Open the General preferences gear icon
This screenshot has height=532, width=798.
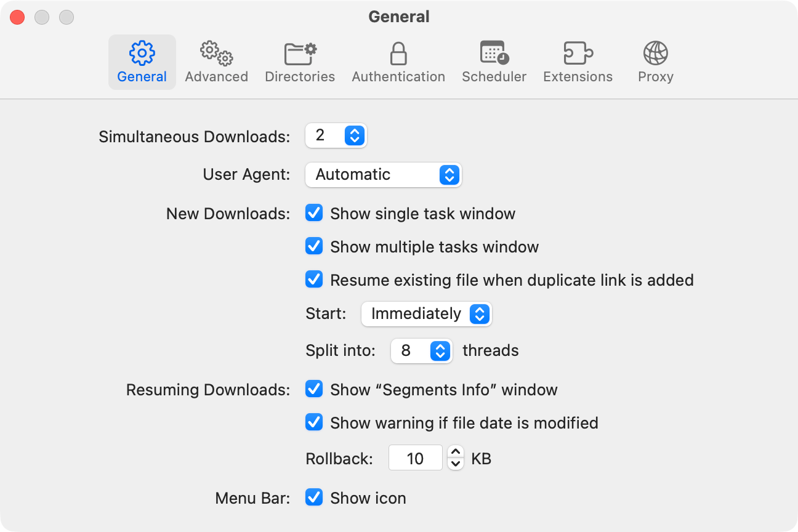click(x=142, y=54)
